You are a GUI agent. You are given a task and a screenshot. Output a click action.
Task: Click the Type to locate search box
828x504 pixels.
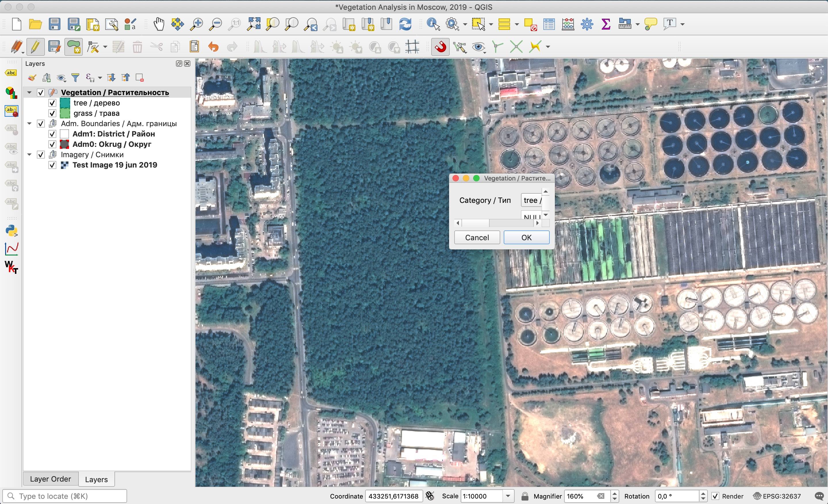click(64, 496)
